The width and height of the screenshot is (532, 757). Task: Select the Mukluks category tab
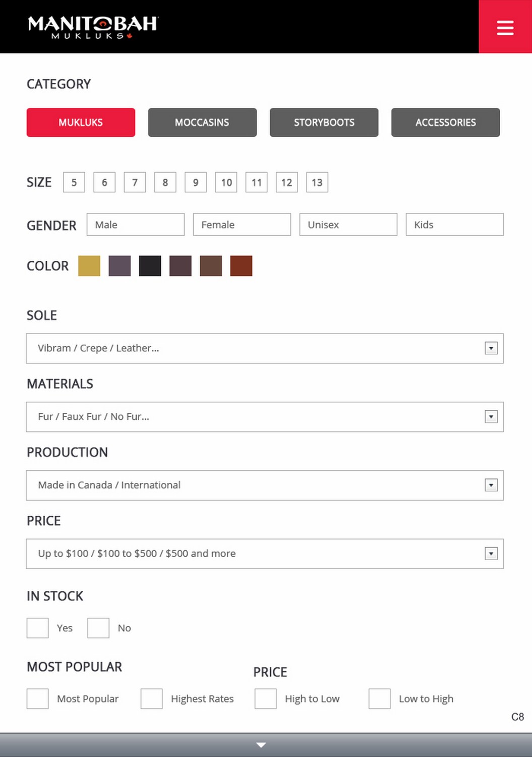(81, 123)
